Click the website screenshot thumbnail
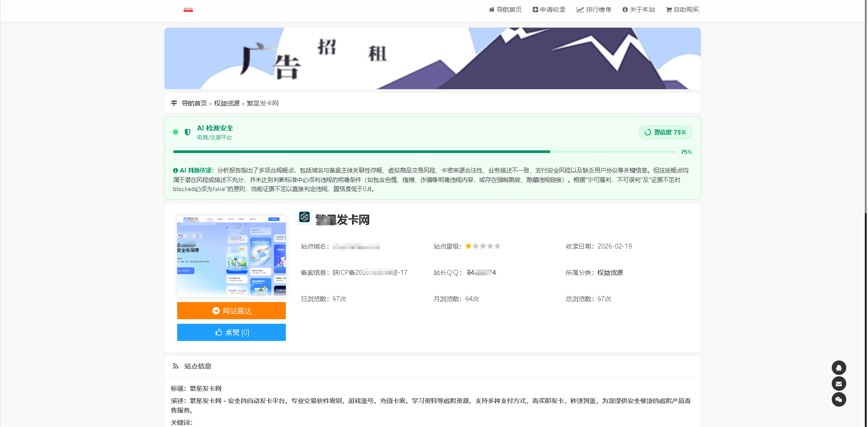 click(231, 256)
